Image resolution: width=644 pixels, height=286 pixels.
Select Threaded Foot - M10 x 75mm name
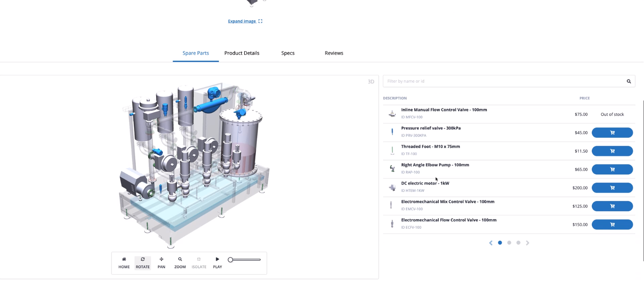click(431, 146)
